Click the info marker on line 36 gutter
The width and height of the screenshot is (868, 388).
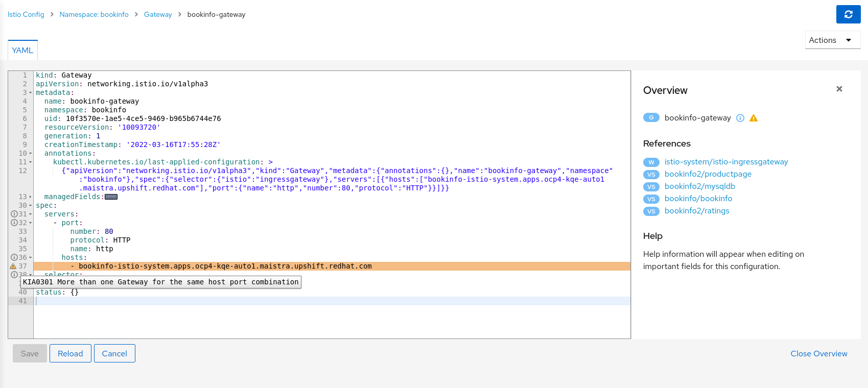tap(14, 257)
